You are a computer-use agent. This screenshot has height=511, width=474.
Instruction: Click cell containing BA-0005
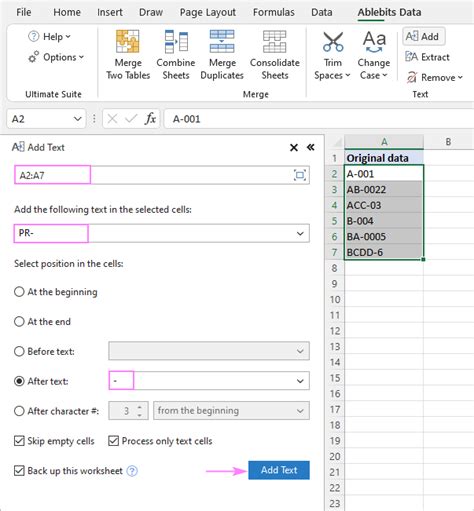point(384,236)
